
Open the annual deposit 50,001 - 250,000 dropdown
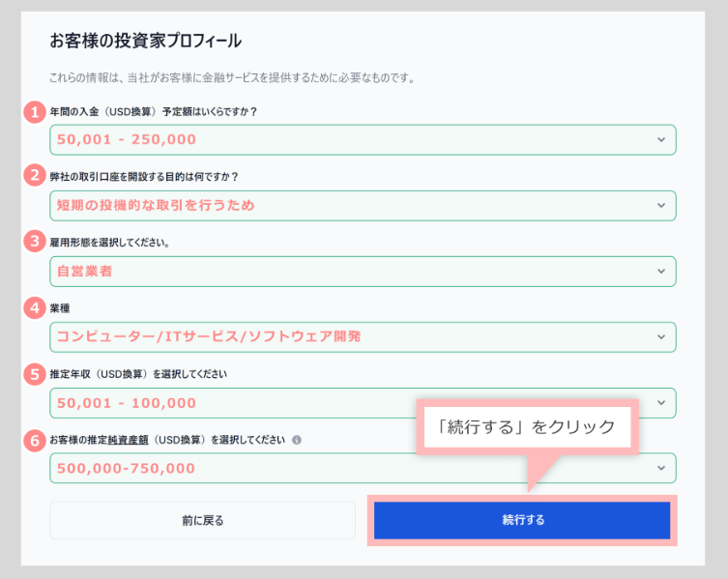[x=363, y=140]
